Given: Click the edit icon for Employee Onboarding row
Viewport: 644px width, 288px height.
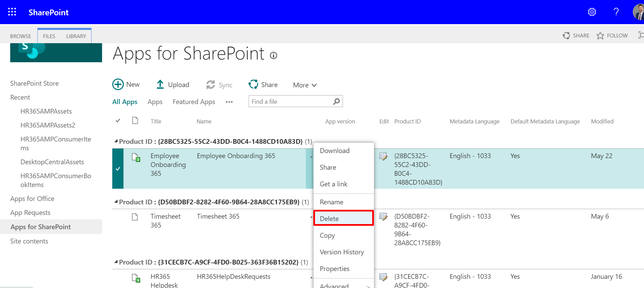Looking at the screenshot, I should [x=383, y=156].
